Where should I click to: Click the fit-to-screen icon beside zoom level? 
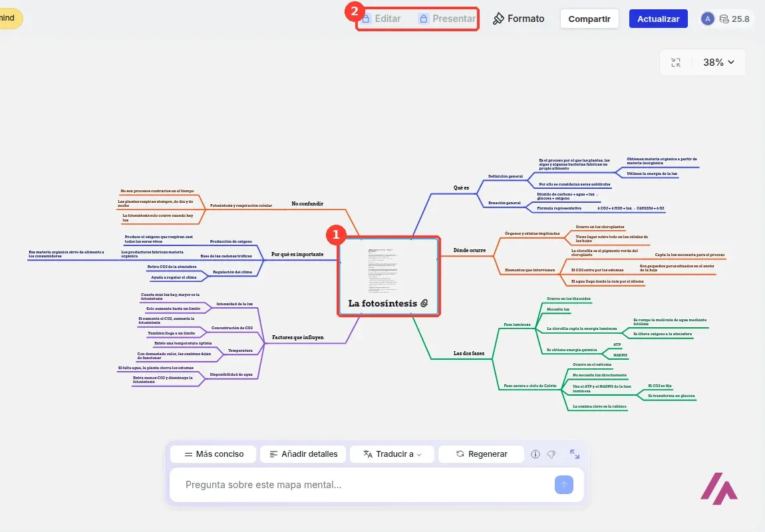coord(676,63)
